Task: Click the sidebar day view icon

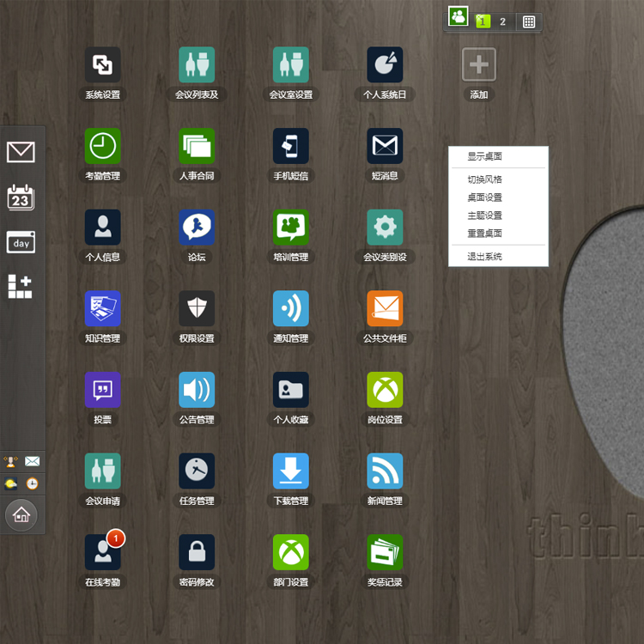Action: [x=21, y=242]
